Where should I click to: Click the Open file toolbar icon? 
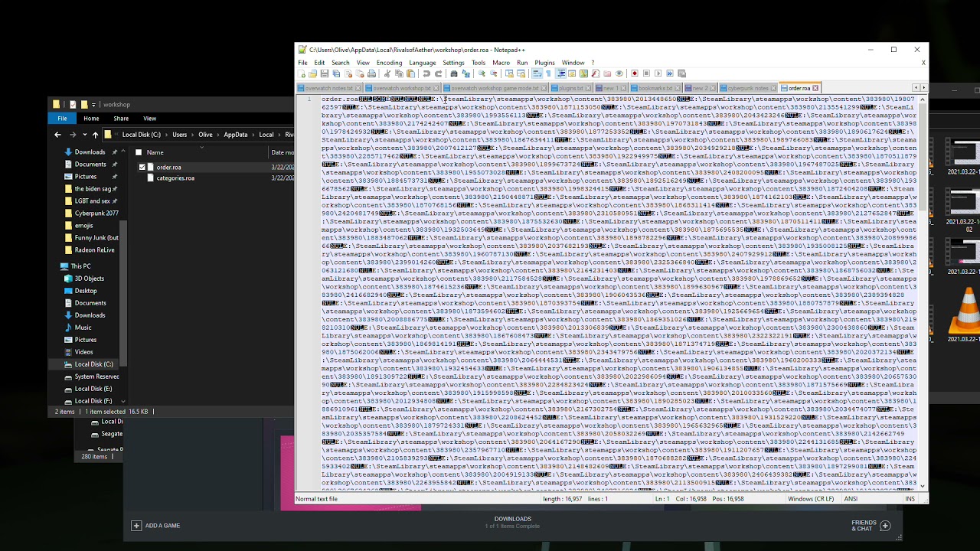point(312,73)
